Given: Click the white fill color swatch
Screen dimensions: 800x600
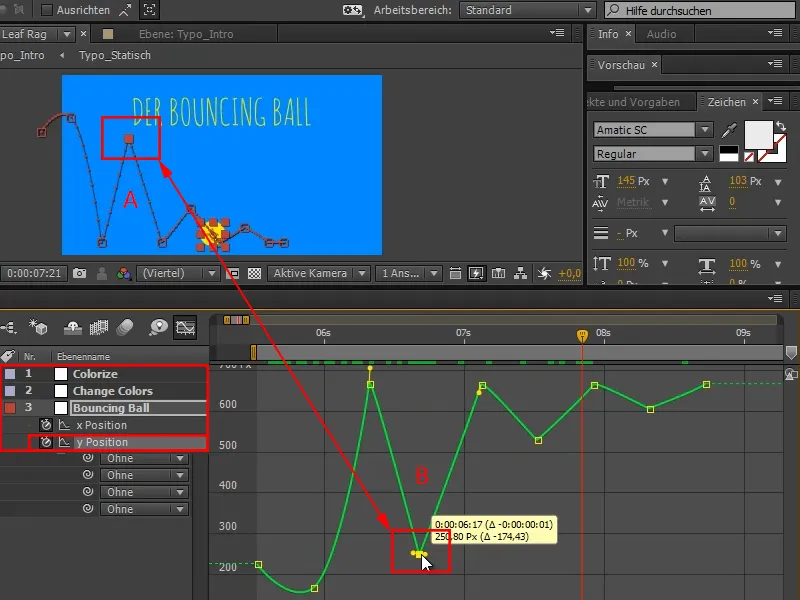Looking at the screenshot, I should (758, 135).
